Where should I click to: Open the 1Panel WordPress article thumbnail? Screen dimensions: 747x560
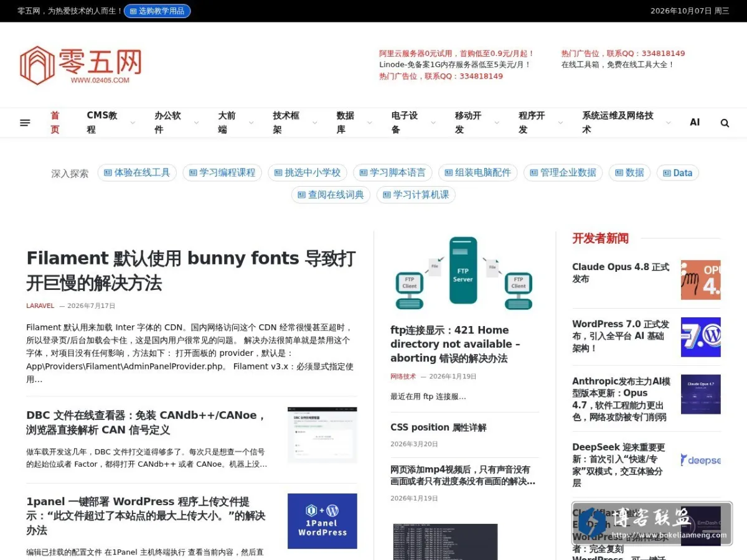click(322, 521)
